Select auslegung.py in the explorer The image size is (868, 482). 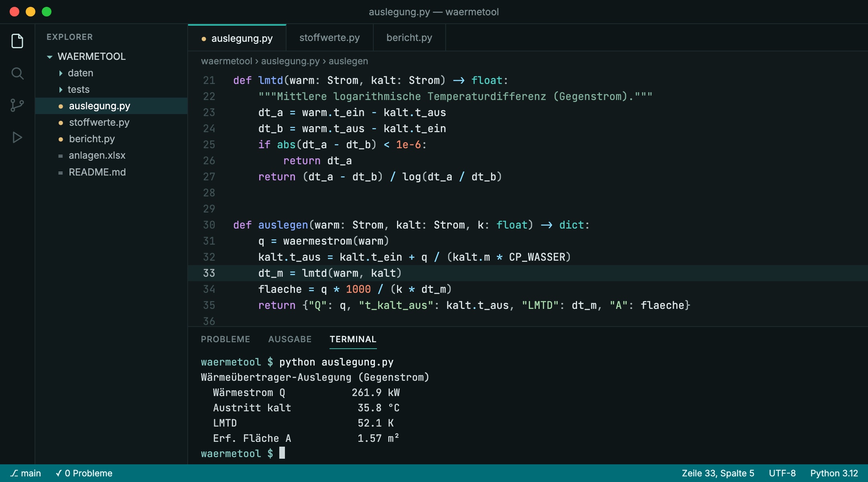[x=111, y=106]
